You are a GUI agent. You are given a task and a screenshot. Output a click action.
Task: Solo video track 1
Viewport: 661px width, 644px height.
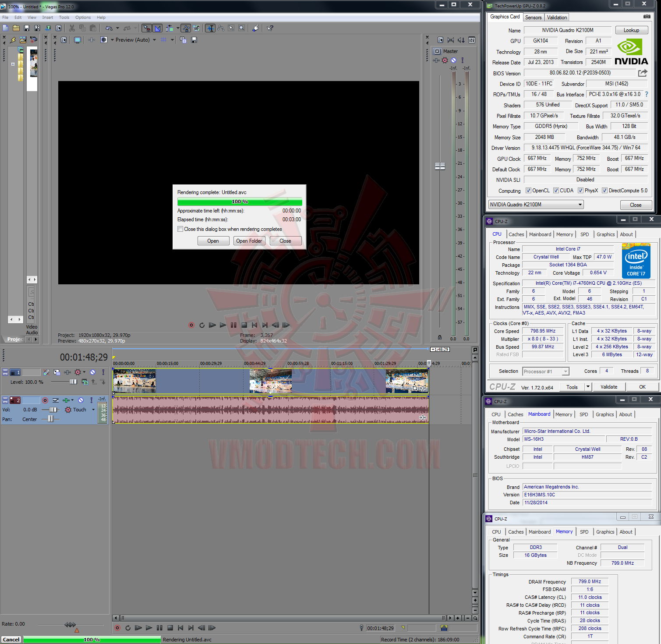pyautogui.click(x=103, y=372)
